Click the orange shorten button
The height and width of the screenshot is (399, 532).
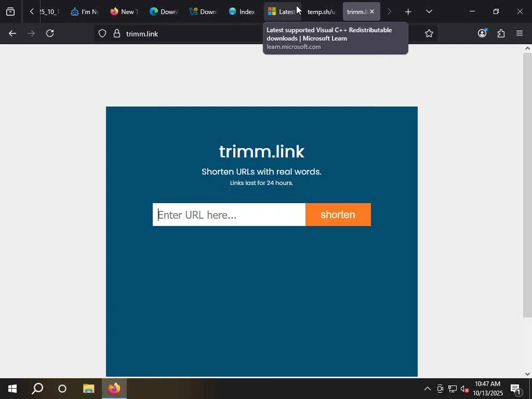pos(338,215)
